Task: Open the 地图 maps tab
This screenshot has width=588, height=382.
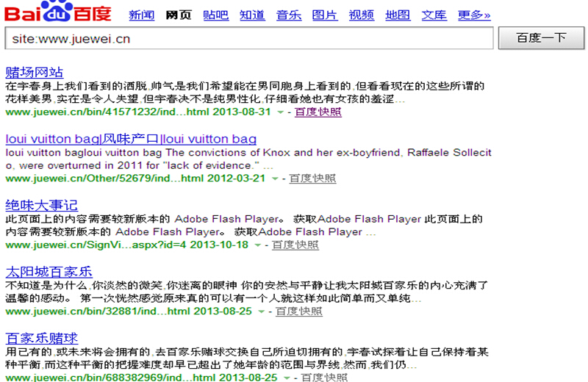Action: point(398,15)
